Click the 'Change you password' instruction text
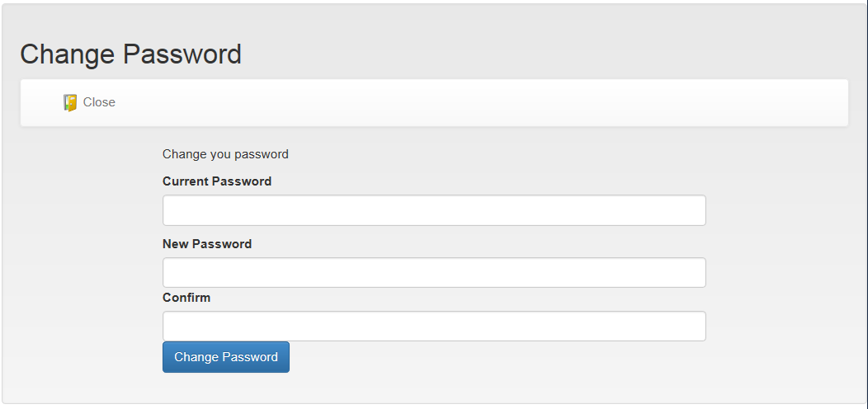This screenshot has width=868, height=409. [x=225, y=154]
